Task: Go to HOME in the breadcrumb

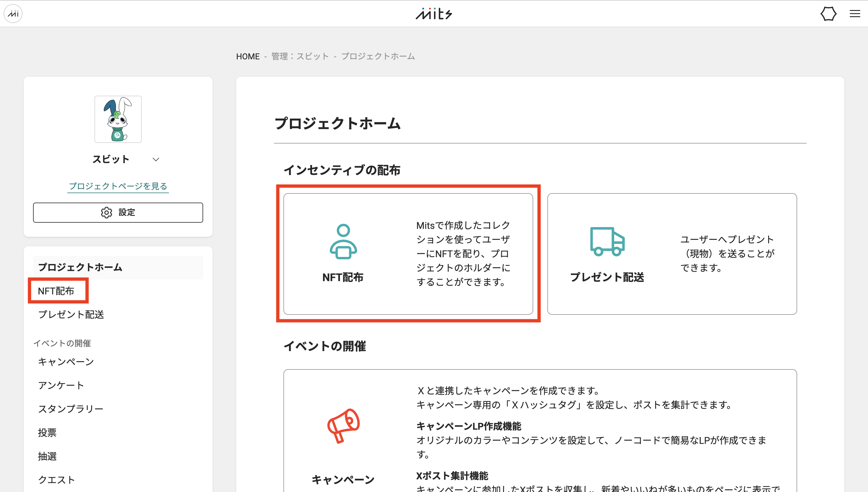Action: [x=248, y=56]
